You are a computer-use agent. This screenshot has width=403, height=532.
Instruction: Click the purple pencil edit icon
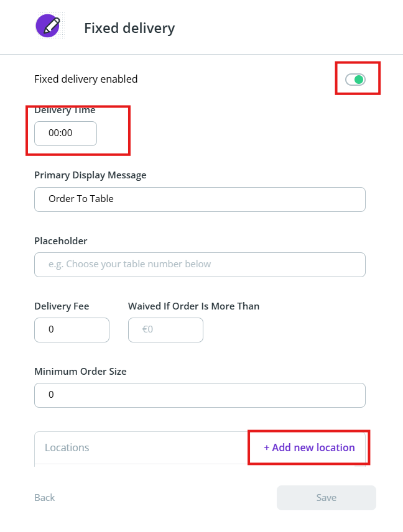point(48,27)
